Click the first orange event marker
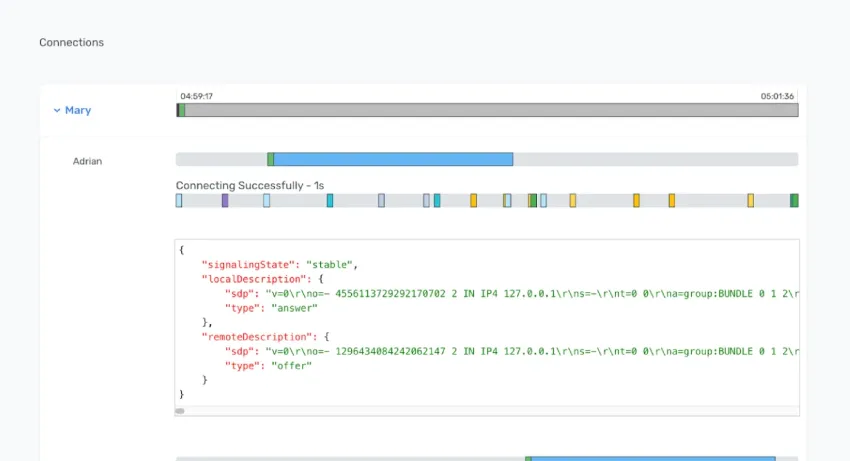 coord(473,201)
